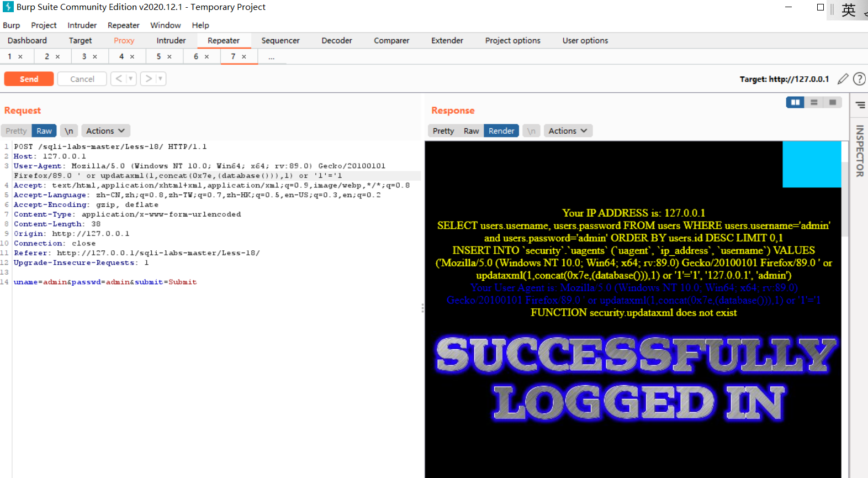Click the POST /sqli-labs-master/Less-18/ request line

coord(110,147)
